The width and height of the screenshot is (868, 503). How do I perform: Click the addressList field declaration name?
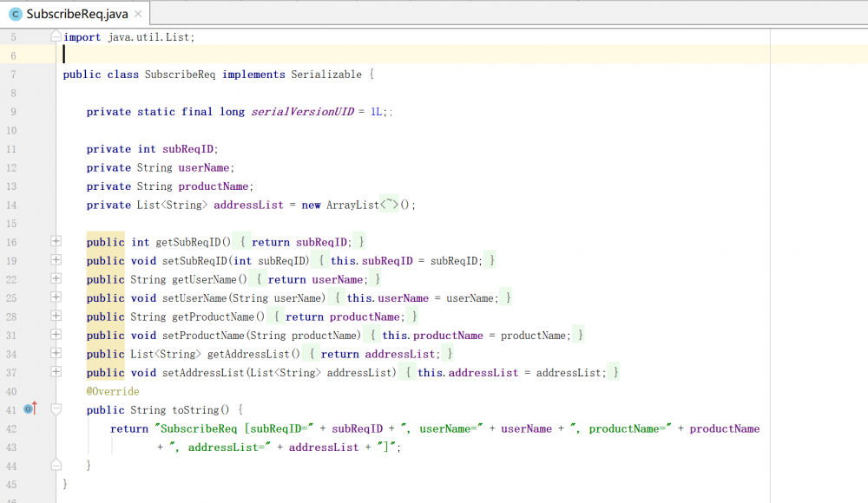pyautogui.click(x=248, y=205)
